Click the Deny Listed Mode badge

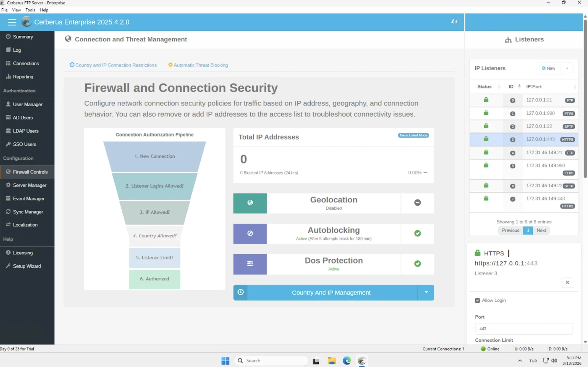(413, 135)
